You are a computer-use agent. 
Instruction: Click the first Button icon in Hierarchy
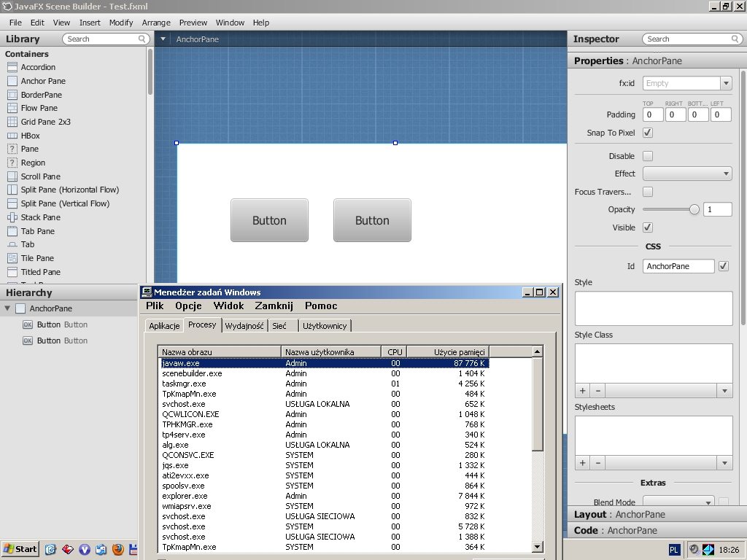click(x=28, y=325)
